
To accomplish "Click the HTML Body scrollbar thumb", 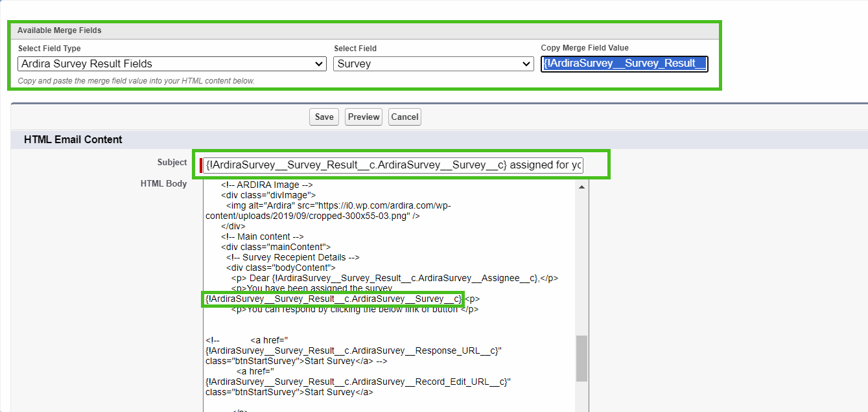I will pyautogui.click(x=581, y=358).
